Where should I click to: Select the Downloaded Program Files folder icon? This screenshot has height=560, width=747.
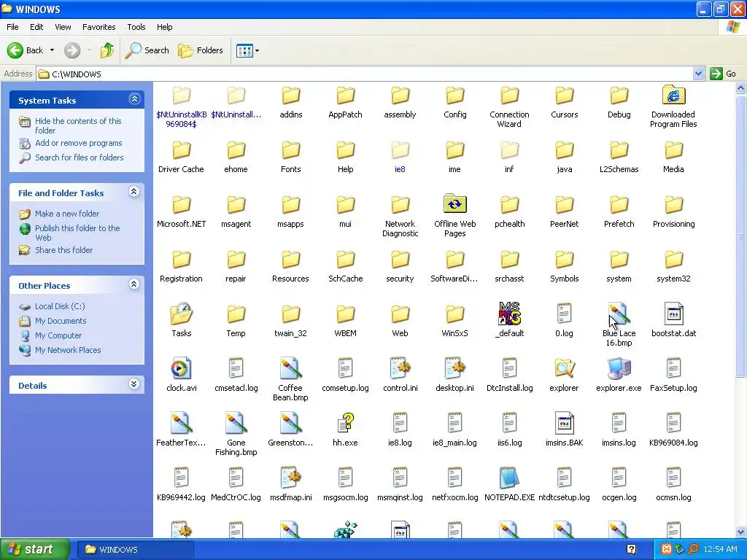tap(673, 96)
